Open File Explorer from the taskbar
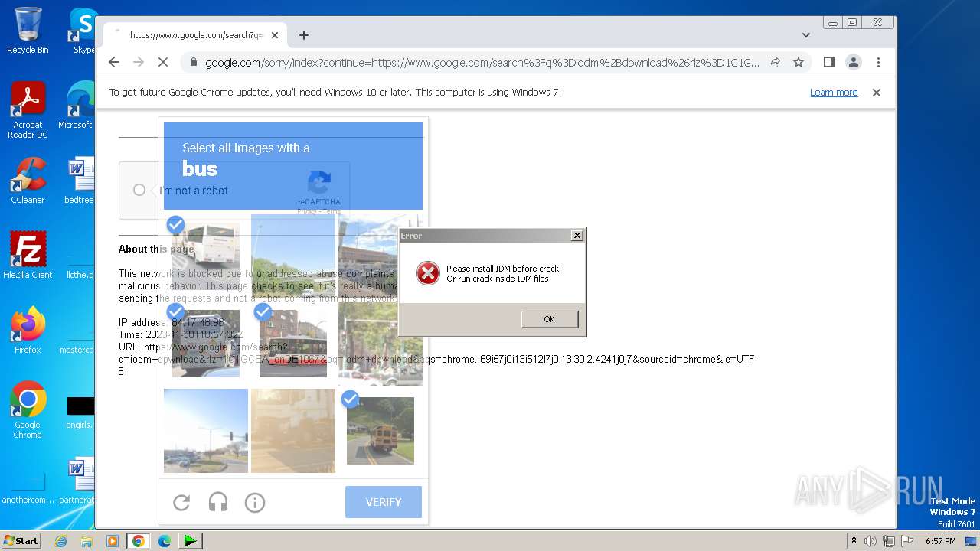The width and height of the screenshot is (980, 551). [x=87, y=541]
